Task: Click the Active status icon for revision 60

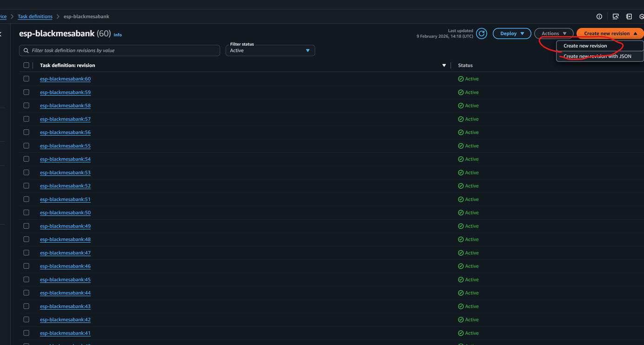Action: 461,79
